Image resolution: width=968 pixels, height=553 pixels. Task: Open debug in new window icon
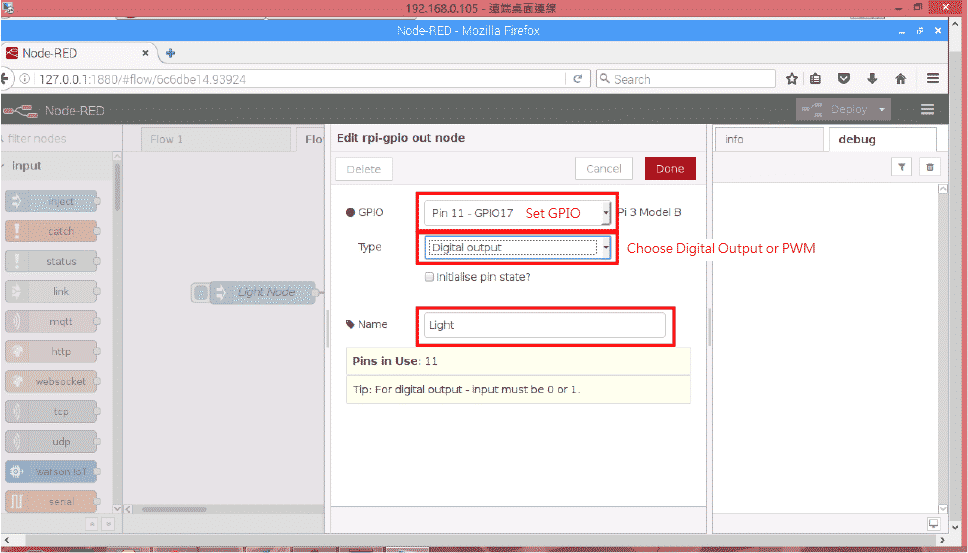point(933,524)
